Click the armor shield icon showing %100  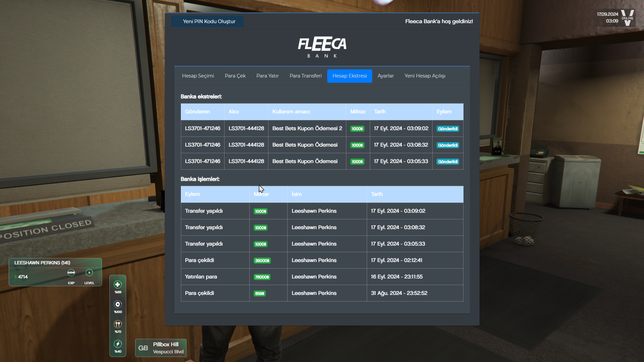coord(117,304)
